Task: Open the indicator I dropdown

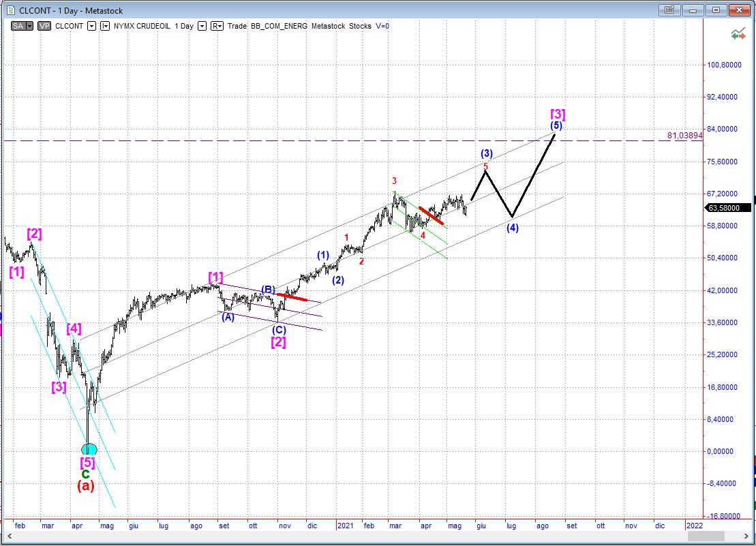Action: click(104, 26)
